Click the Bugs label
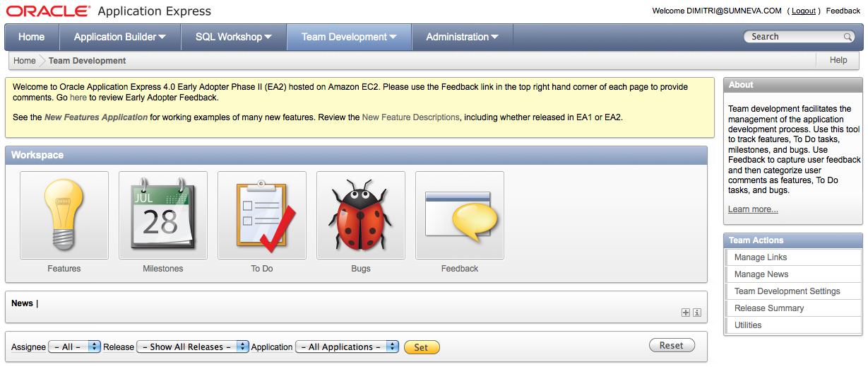The image size is (868, 367). 361,269
